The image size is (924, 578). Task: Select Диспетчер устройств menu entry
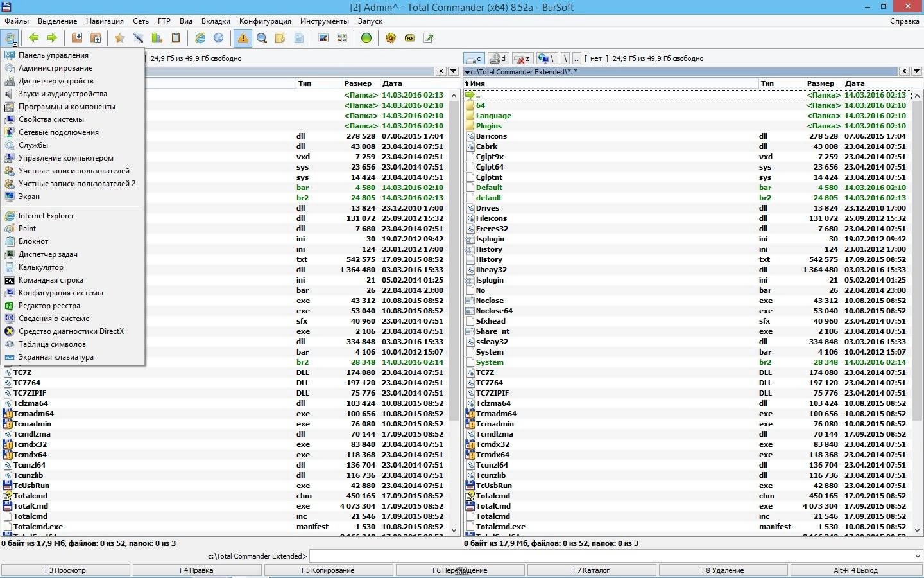74,81
